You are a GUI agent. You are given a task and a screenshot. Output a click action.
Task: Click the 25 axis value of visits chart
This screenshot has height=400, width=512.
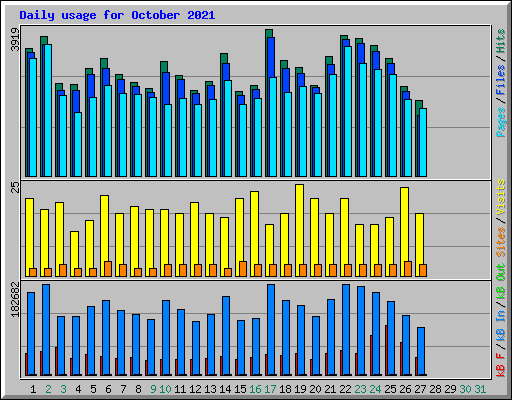coord(15,188)
